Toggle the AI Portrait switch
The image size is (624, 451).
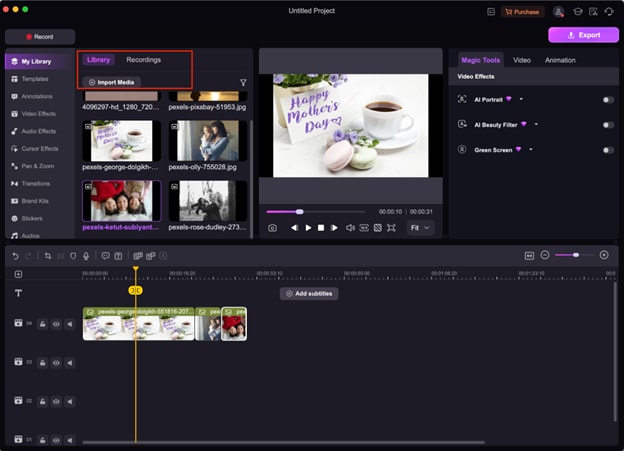(x=608, y=100)
